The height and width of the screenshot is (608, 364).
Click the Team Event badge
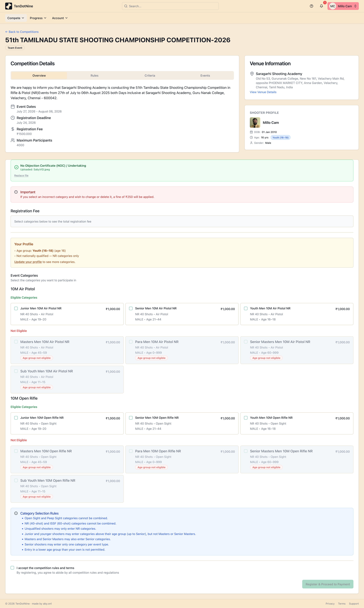pos(15,48)
